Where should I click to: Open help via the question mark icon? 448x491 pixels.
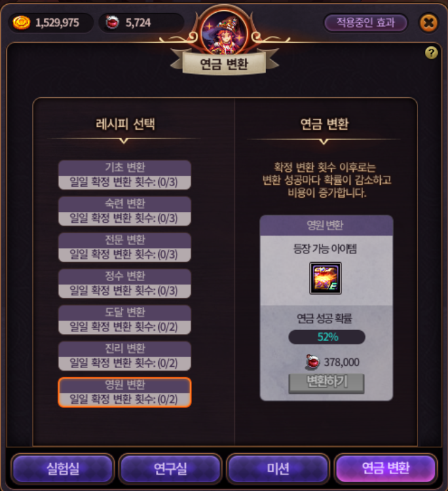(431, 53)
